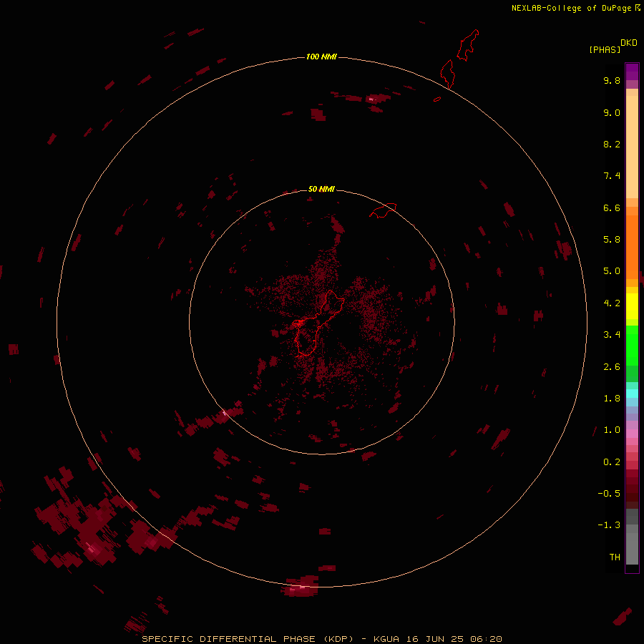The height and width of the screenshot is (644, 644).
Task: Click the 5.8 scale value
Action: coord(612,240)
